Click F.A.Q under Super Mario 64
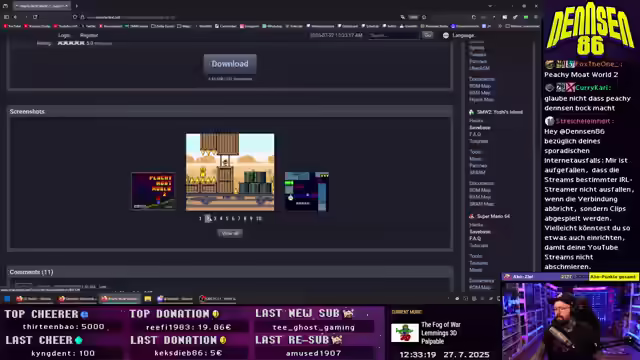The image size is (640, 360). (x=475, y=238)
